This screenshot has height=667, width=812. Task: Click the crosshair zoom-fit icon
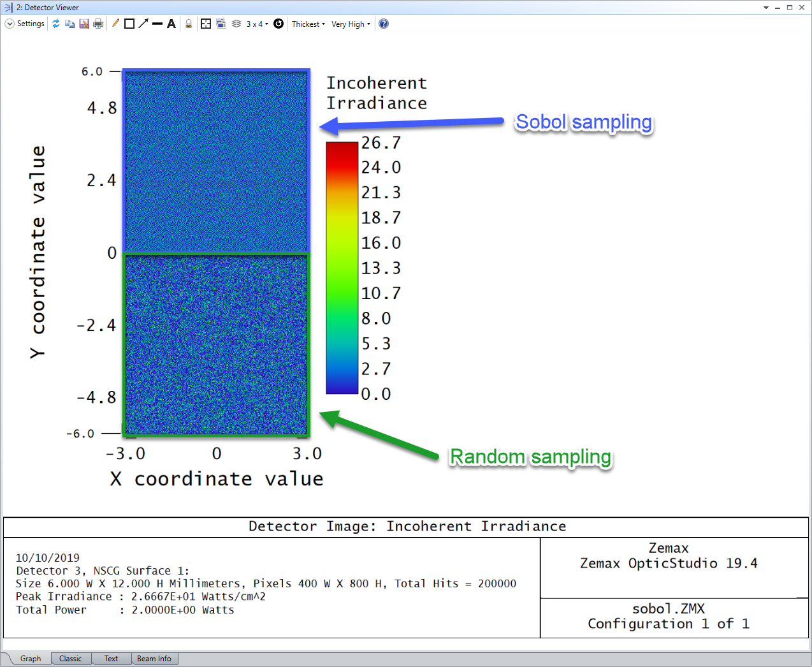(x=206, y=24)
